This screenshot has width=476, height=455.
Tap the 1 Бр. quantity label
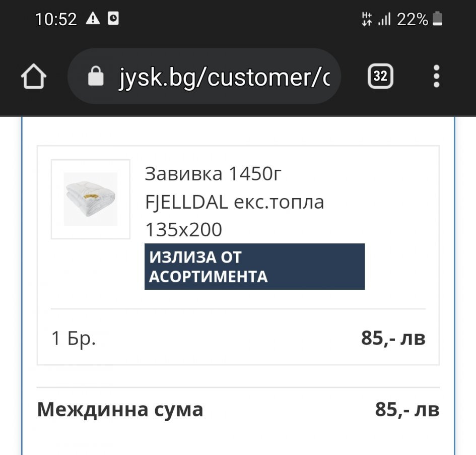click(74, 338)
